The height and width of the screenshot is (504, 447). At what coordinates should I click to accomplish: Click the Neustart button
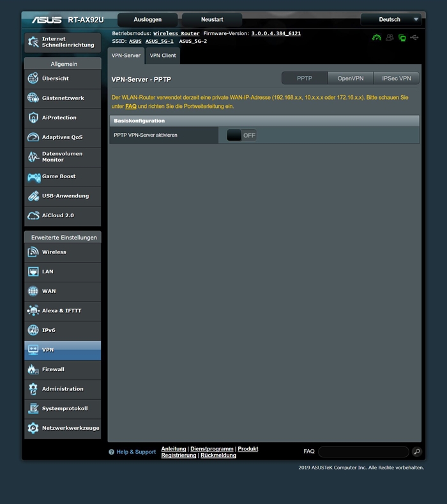(212, 20)
